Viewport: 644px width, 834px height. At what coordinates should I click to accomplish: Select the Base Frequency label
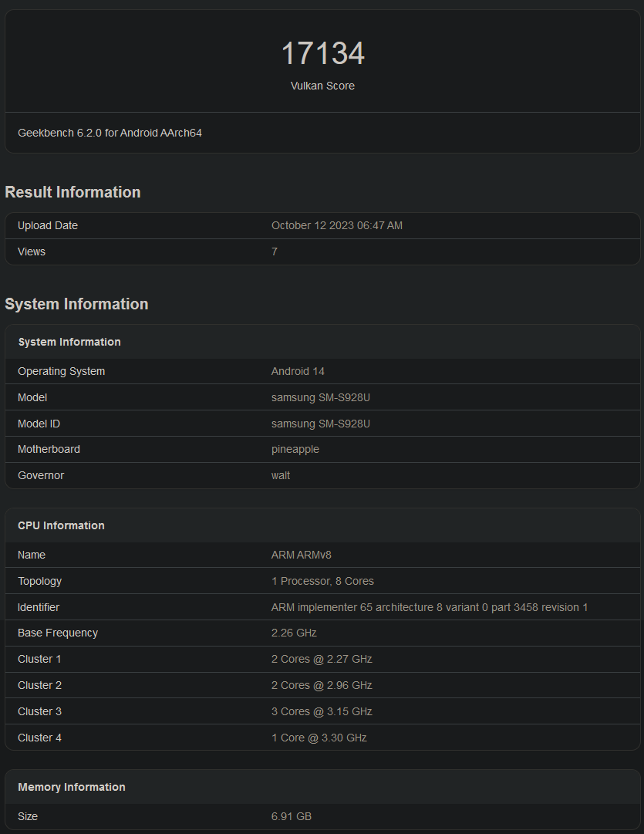click(58, 633)
